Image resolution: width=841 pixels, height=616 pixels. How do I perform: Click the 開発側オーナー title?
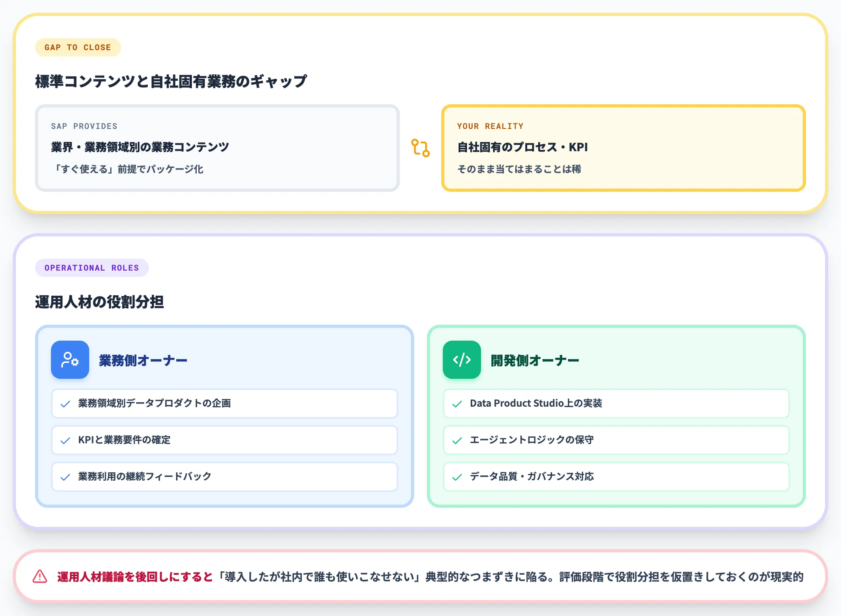[x=535, y=361]
